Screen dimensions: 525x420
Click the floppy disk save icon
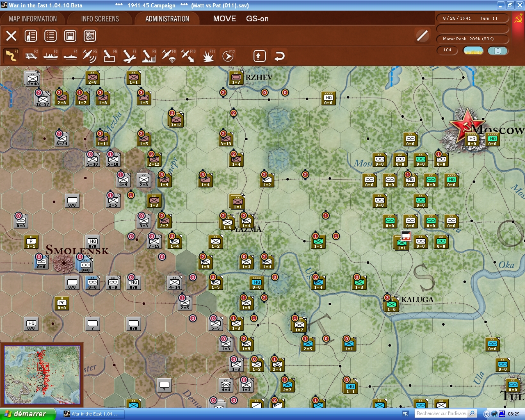point(70,36)
